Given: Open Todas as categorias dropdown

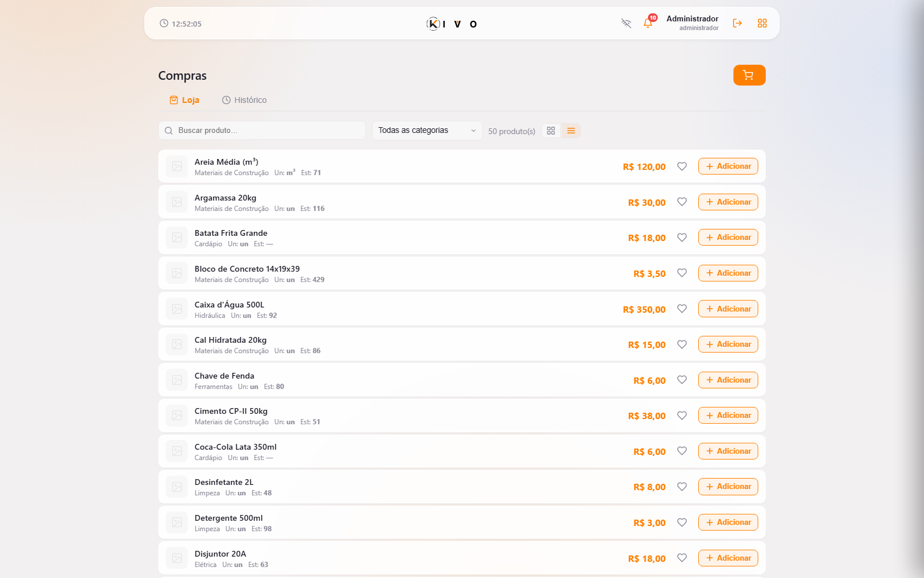Looking at the screenshot, I should click(427, 131).
